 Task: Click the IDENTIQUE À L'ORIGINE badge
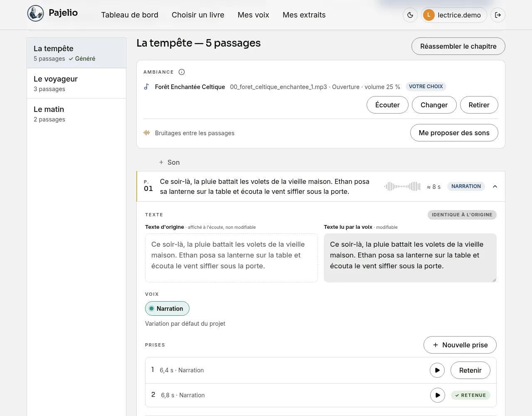462,215
